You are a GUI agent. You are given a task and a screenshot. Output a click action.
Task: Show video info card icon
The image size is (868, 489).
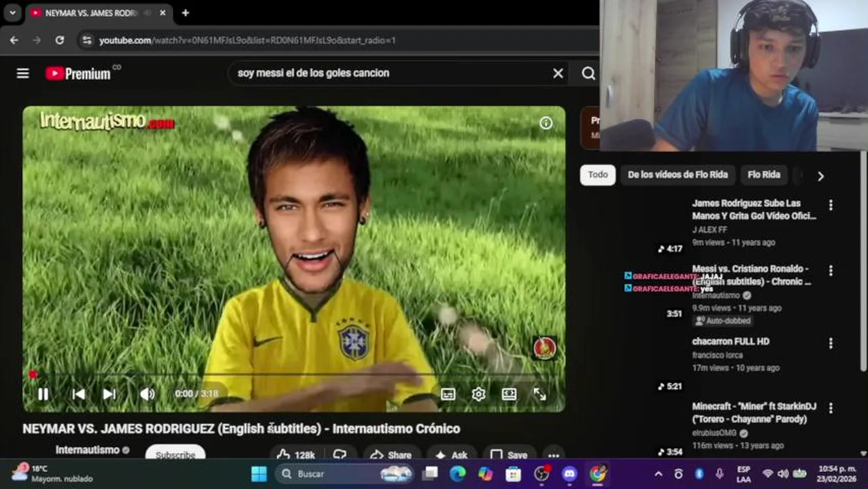(x=546, y=123)
